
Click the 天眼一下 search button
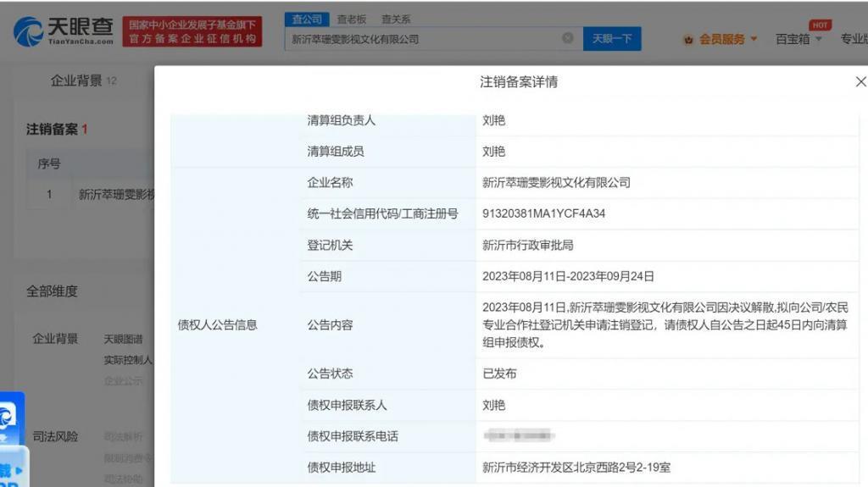[x=612, y=39]
